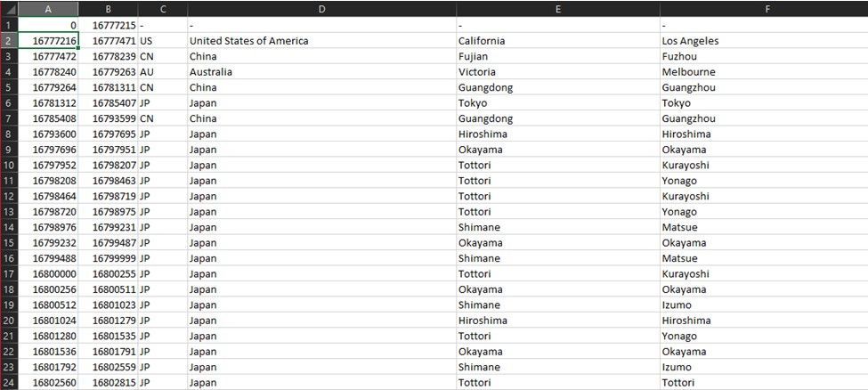868x390 pixels.
Task: Select column D header
Action: pos(322,10)
